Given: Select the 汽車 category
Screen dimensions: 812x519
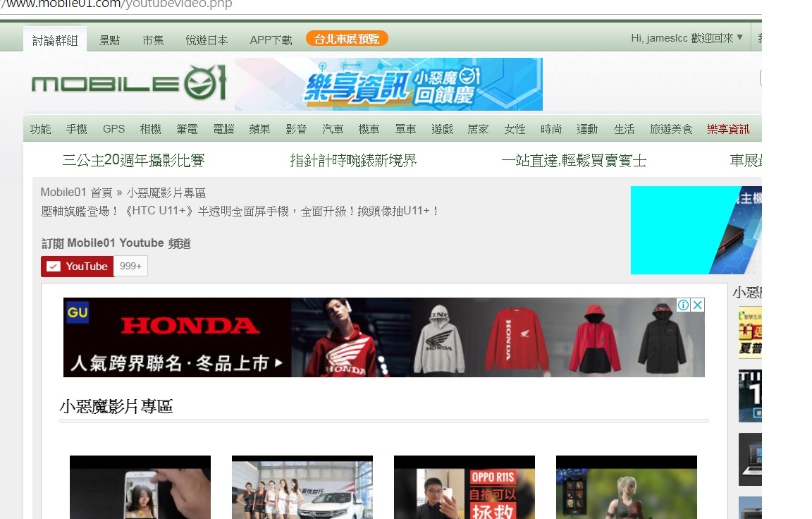Looking at the screenshot, I should [333, 129].
